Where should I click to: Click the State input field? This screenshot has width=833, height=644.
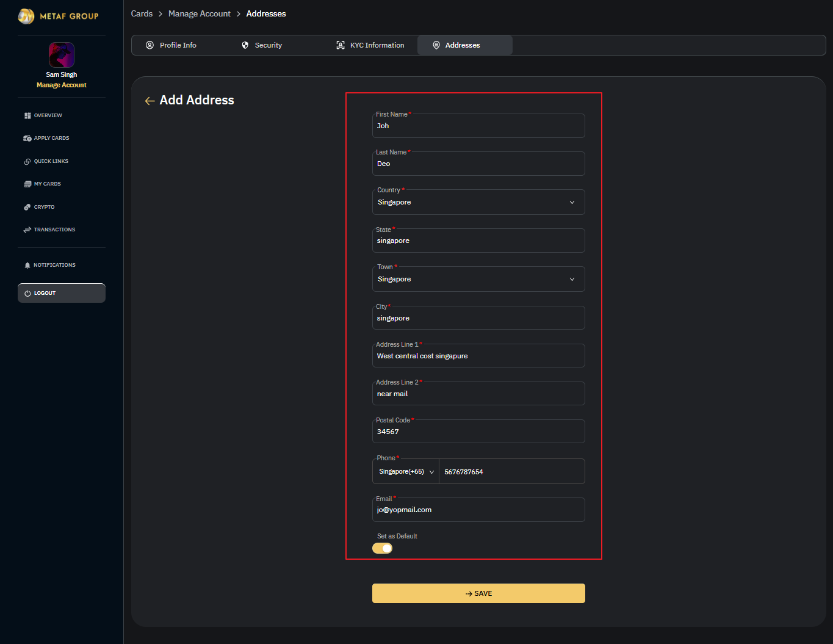click(478, 241)
